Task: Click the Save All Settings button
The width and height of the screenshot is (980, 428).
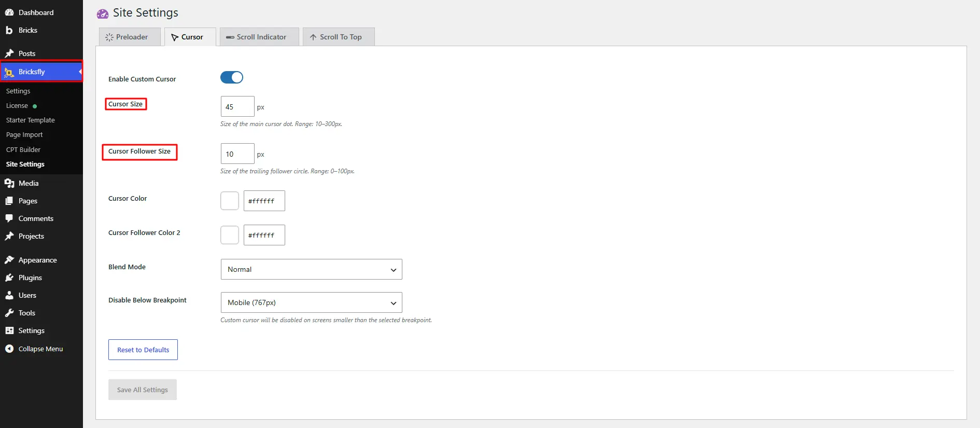Action: 143,390
